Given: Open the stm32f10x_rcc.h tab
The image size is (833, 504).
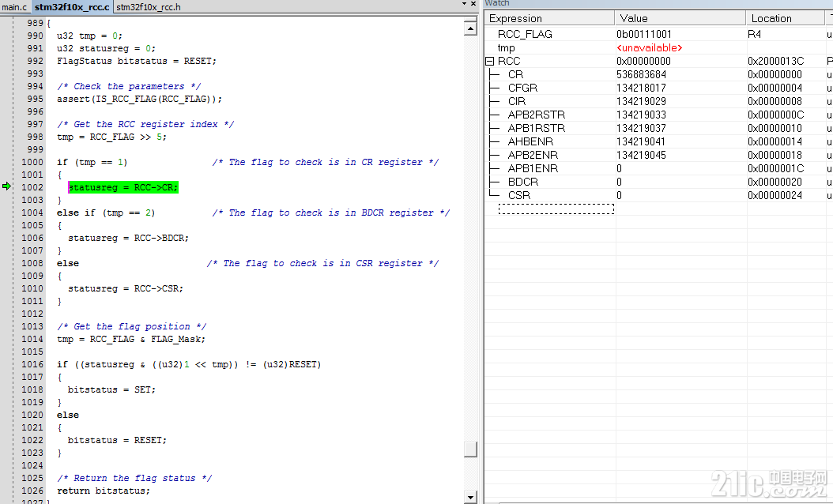Looking at the screenshot, I should click(149, 7).
